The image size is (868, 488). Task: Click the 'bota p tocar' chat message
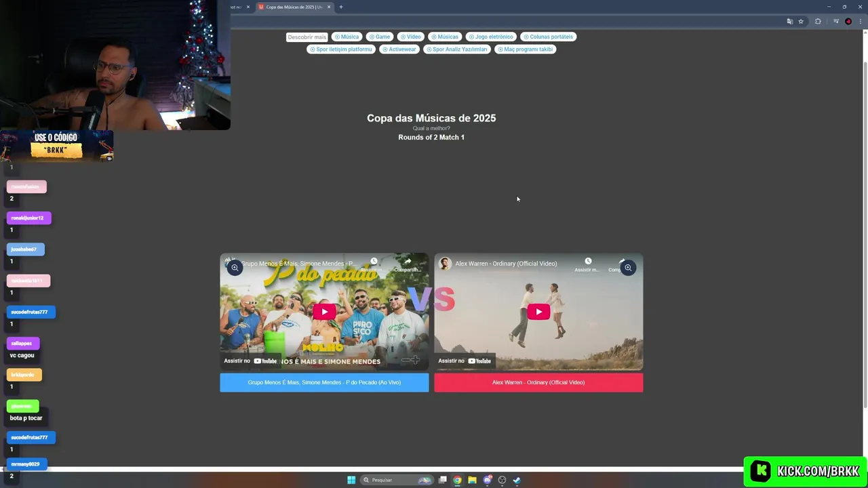(x=26, y=418)
